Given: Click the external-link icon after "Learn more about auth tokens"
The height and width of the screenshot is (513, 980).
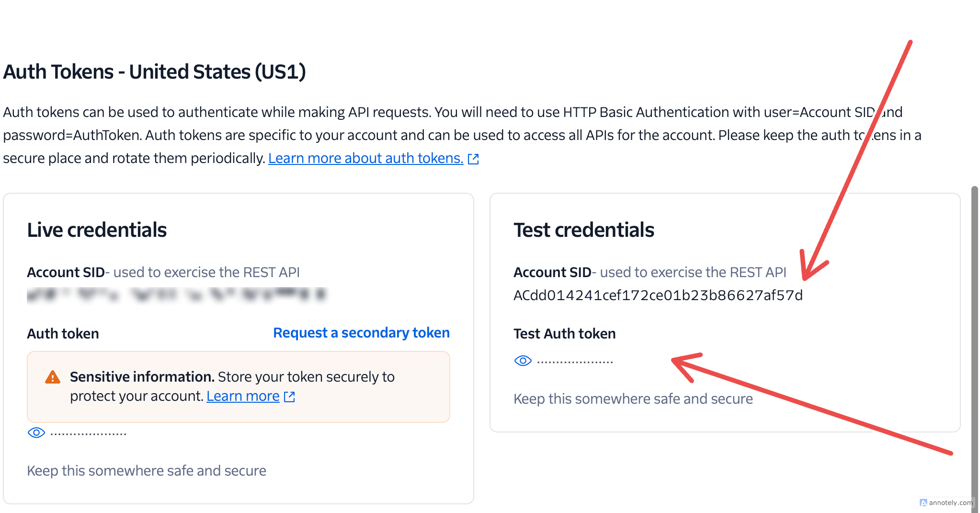Looking at the screenshot, I should pyautogui.click(x=473, y=158).
